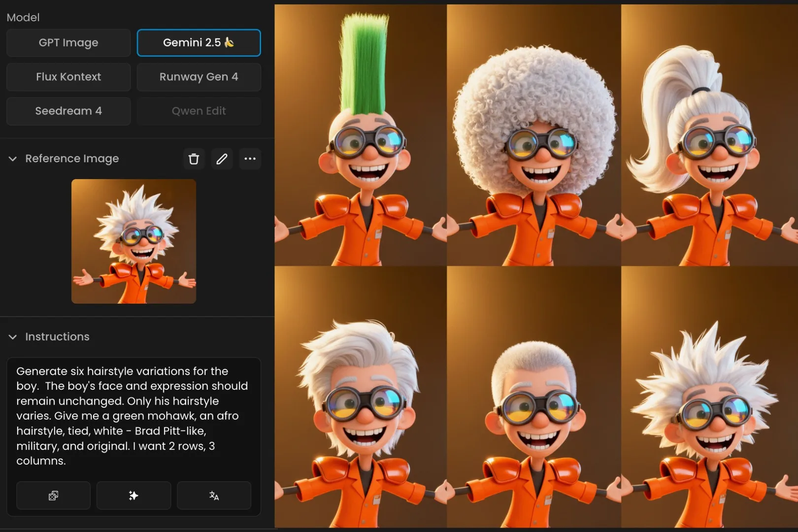The width and height of the screenshot is (798, 532).
Task: Open more reference image options via ellipsis icon
Action: (x=250, y=159)
